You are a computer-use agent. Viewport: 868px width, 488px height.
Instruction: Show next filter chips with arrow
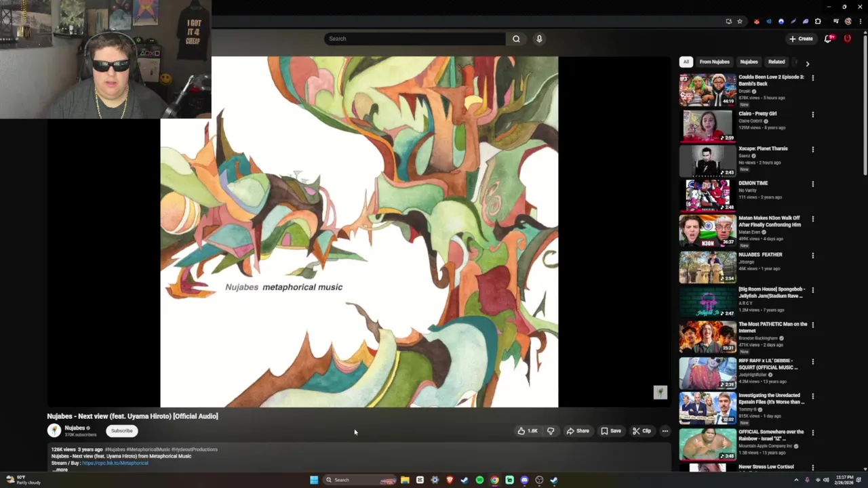(807, 63)
